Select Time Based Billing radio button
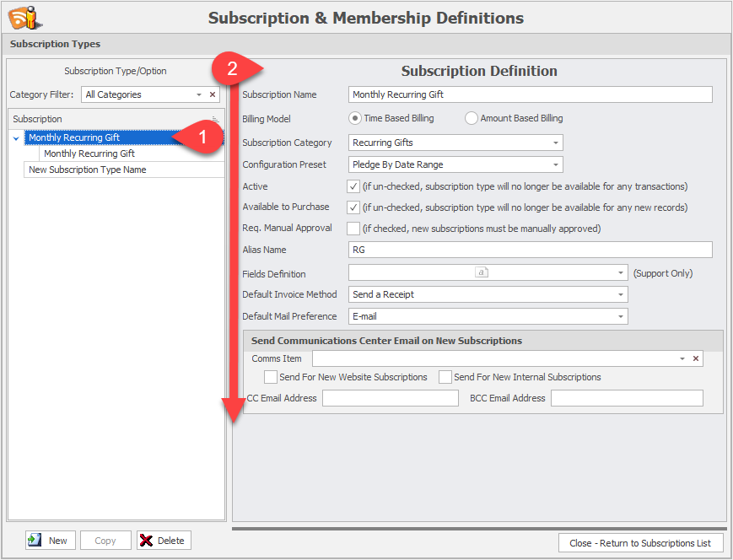 click(355, 118)
